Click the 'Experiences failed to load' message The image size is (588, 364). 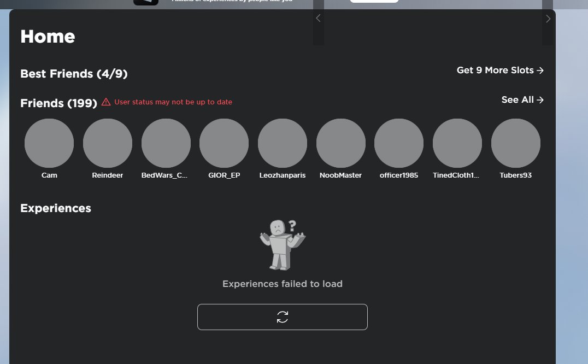[283, 284]
